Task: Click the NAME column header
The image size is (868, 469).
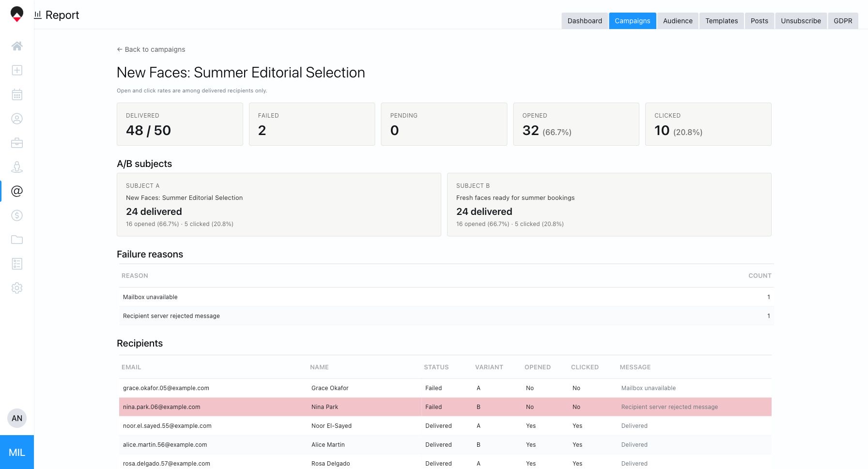Action: (x=319, y=367)
